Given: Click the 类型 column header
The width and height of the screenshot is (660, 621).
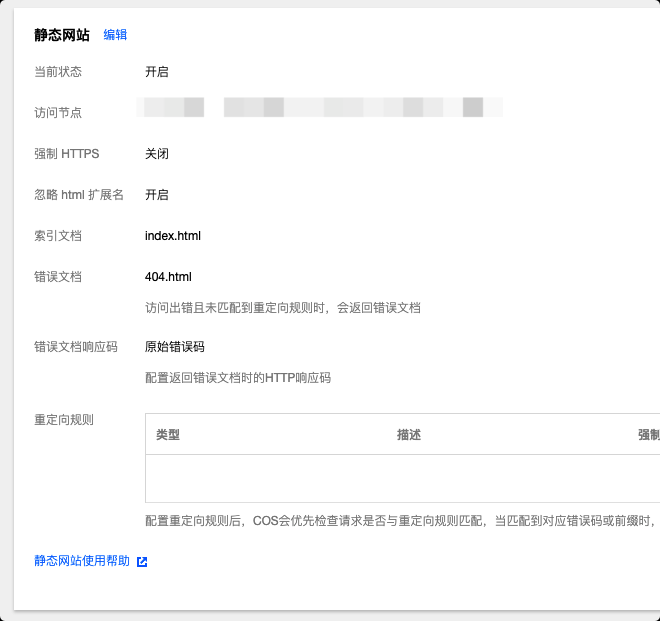Looking at the screenshot, I should pyautogui.click(x=168, y=435).
